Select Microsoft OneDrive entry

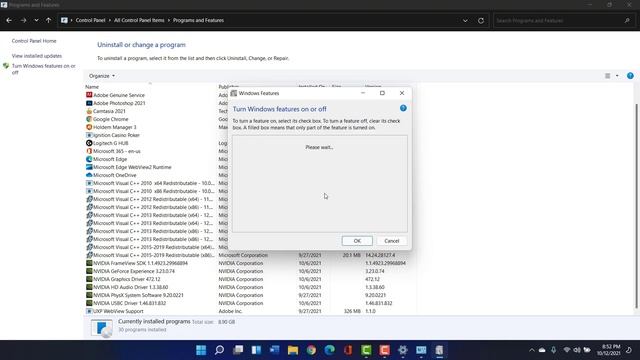click(x=115, y=175)
